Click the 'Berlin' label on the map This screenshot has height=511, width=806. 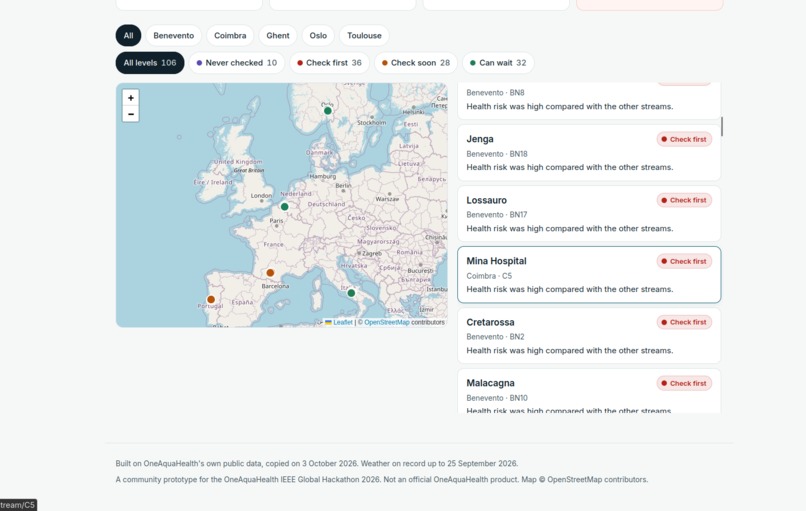point(343,186)
